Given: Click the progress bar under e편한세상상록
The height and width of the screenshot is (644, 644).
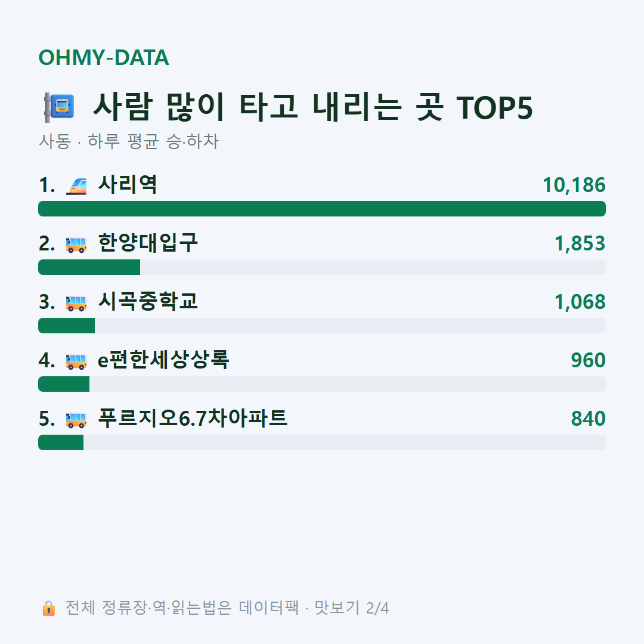Looking at the screenshot, I should pyautogui.click(x=322, y=383).
